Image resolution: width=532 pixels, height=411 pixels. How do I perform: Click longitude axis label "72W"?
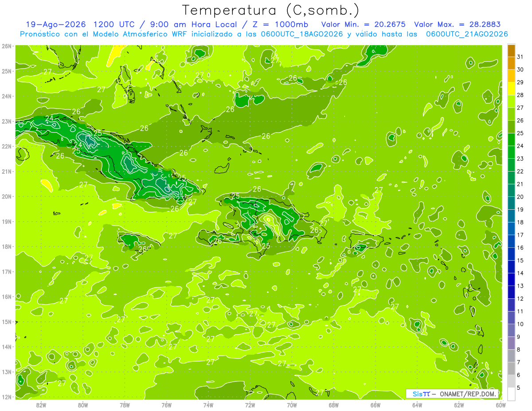pyautogui.click(x=250, y=405)
